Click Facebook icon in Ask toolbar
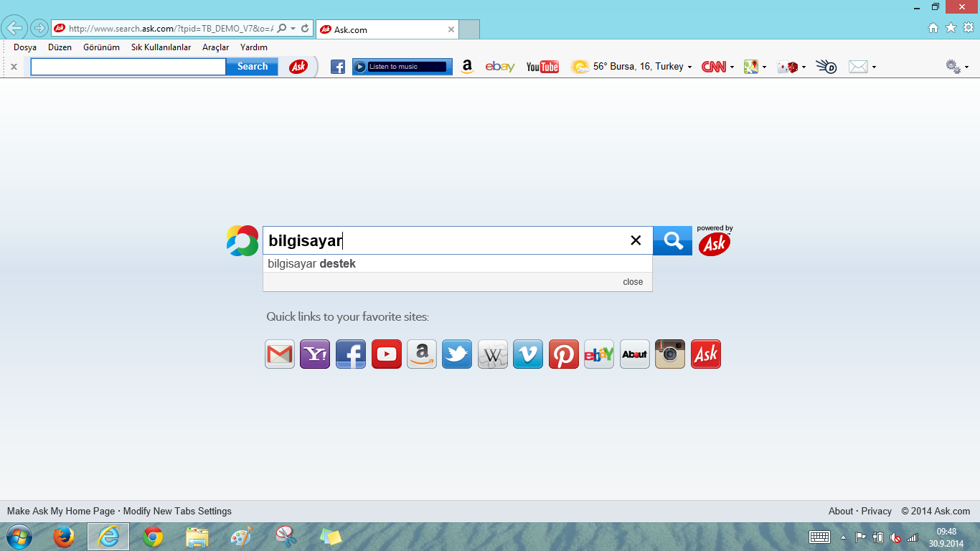The image size is (980, 551). (338, 67)
